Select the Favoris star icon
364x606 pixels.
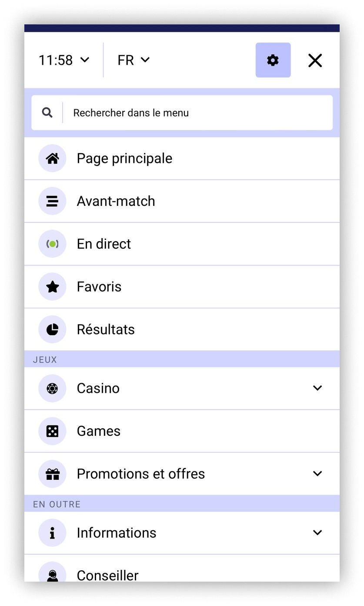(x=52, y=286)
